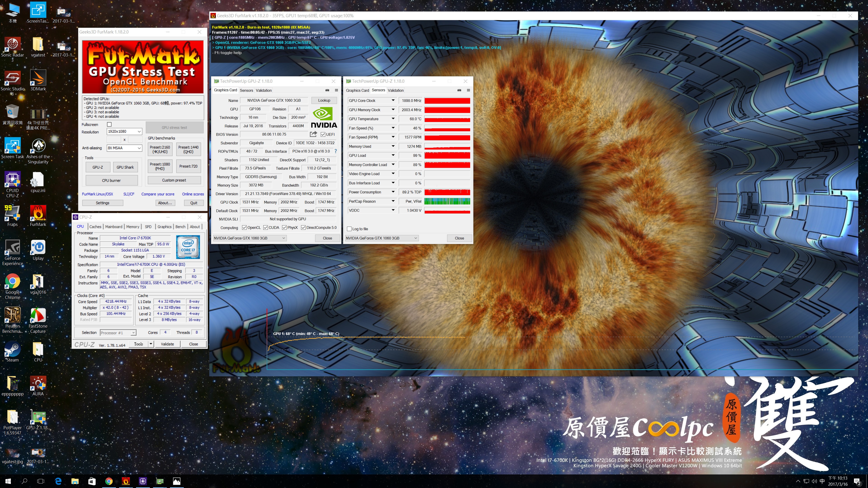This screenshot has width=868, height=488.
Task: Click custom resolution width field in FurMark
Action: (x=113, y=139)
